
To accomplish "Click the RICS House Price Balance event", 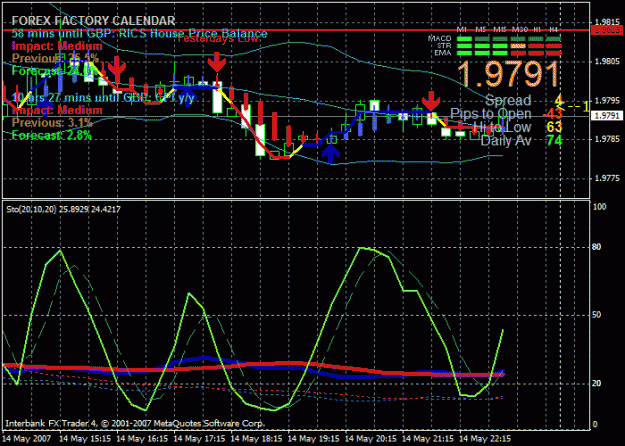I will pyautogui.click(x=140, y=33).
